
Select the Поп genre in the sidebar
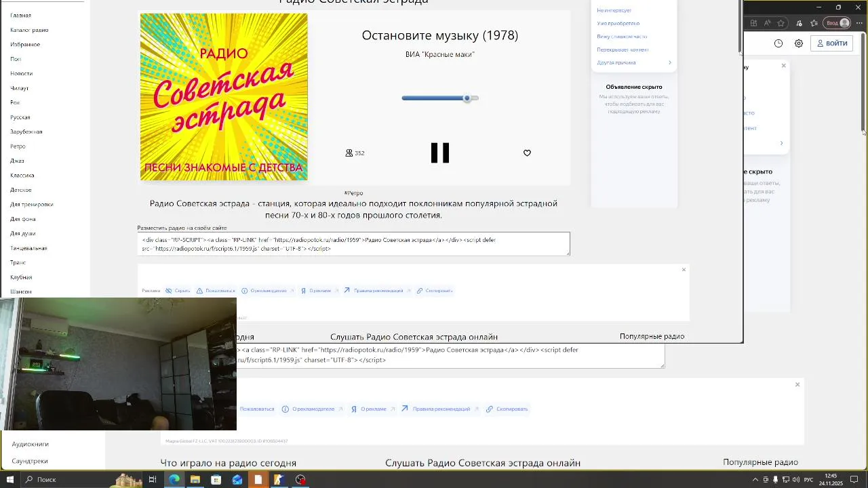coord(16,59)
